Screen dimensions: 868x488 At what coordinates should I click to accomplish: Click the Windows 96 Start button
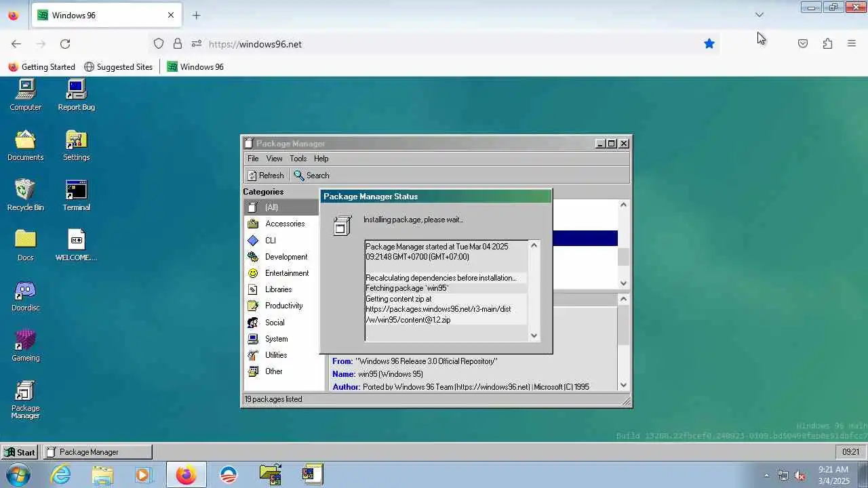point(20,452)
